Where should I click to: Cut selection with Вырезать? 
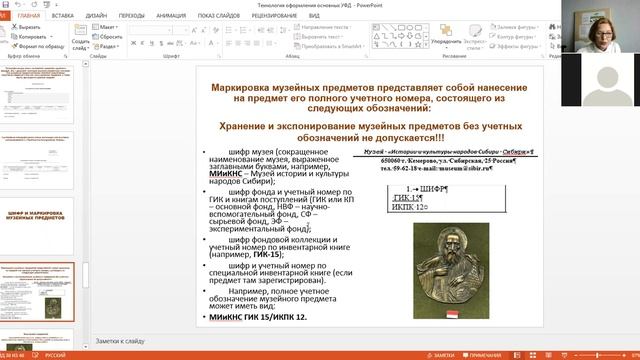coord(26,27)
